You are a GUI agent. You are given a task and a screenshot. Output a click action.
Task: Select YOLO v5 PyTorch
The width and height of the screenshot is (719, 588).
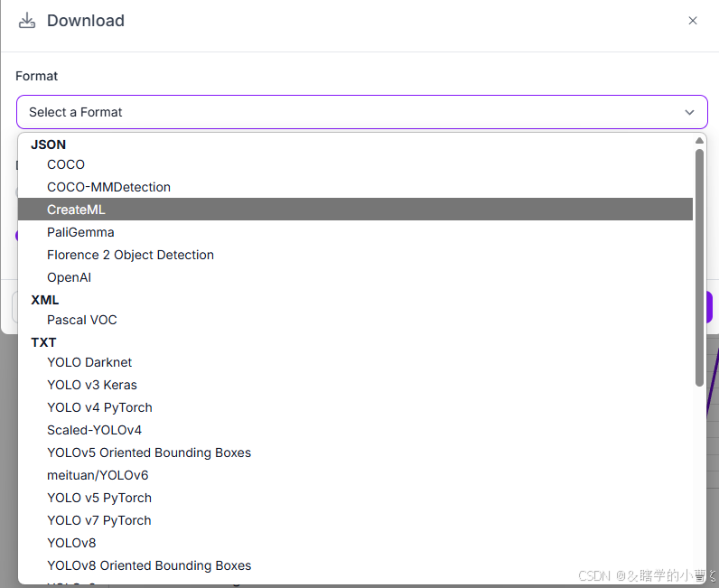coord(355,498)
